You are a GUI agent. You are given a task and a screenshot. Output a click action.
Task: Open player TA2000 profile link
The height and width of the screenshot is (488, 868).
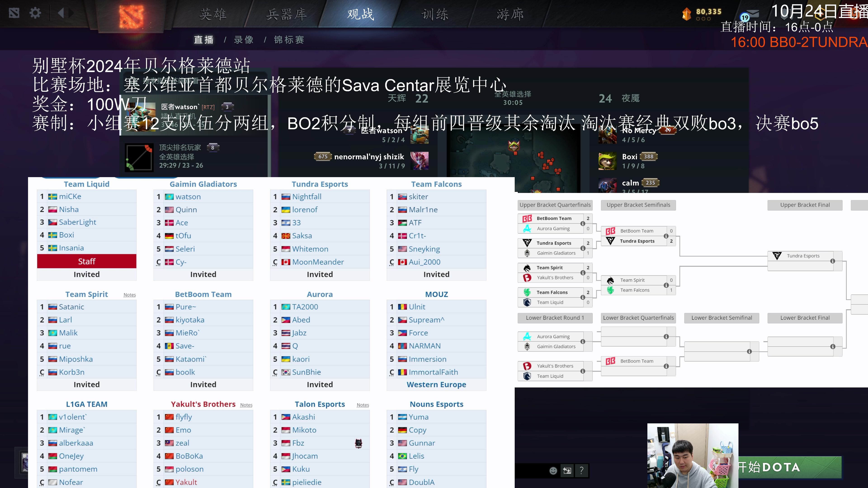305,307
